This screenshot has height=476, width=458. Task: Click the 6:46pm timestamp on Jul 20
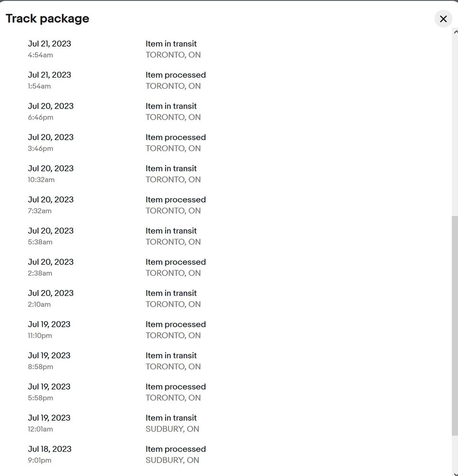point(40,117)
